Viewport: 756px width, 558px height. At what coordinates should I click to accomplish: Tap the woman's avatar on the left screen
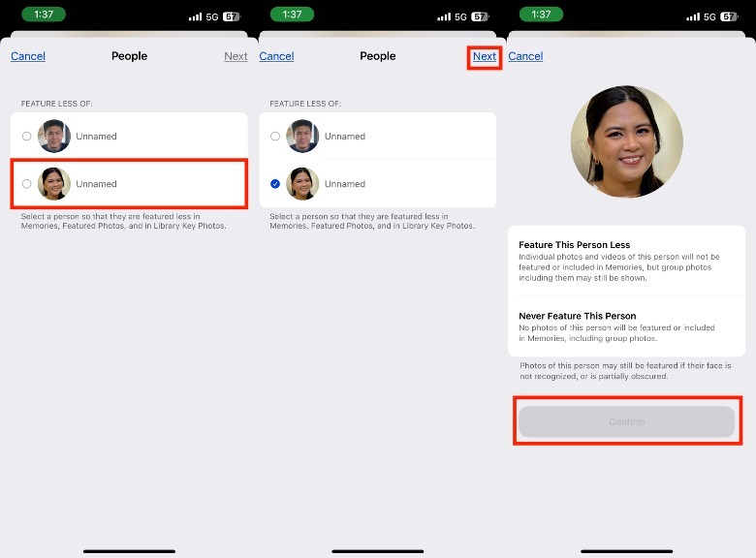click(54, 183)
